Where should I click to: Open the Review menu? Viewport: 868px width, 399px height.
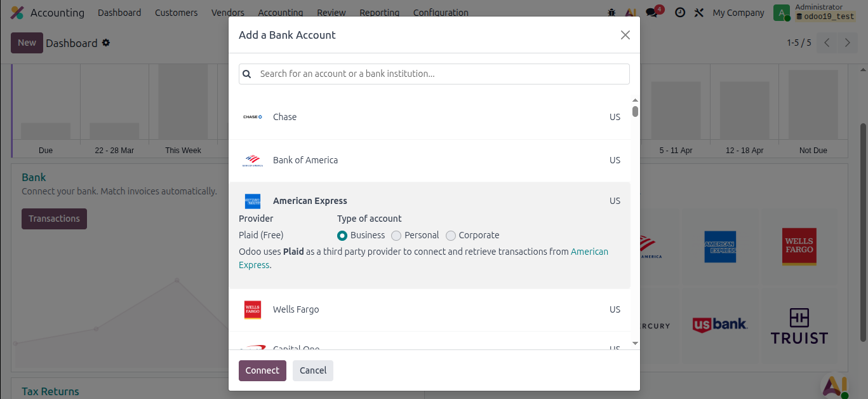pyautogui.click(x=331, y=13)
